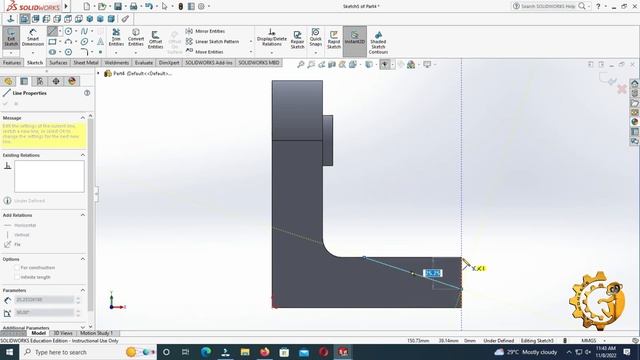Open Microsoft Edge from the taskbar
Viewport: 640px width, 360px height.
coord(206,352)
